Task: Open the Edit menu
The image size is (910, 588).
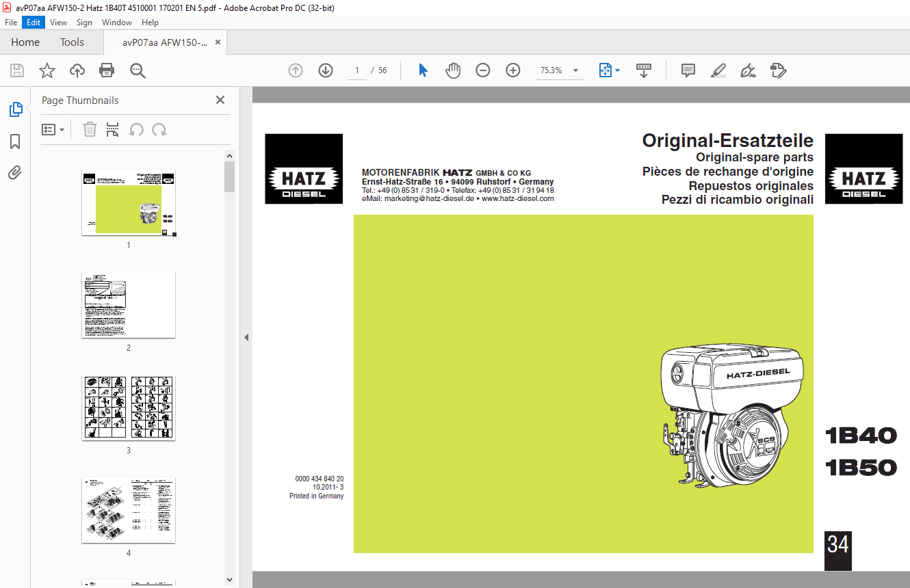Action: pos(34,23)
